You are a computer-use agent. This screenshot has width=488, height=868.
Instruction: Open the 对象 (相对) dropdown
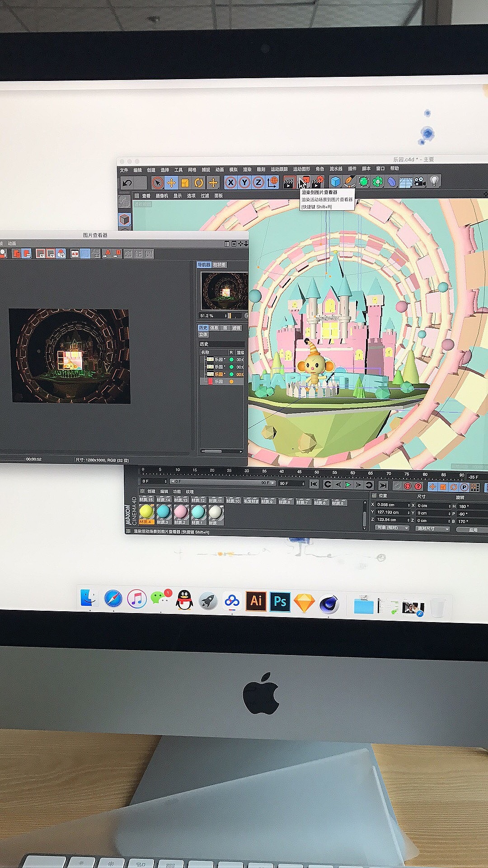click(393, 528)
